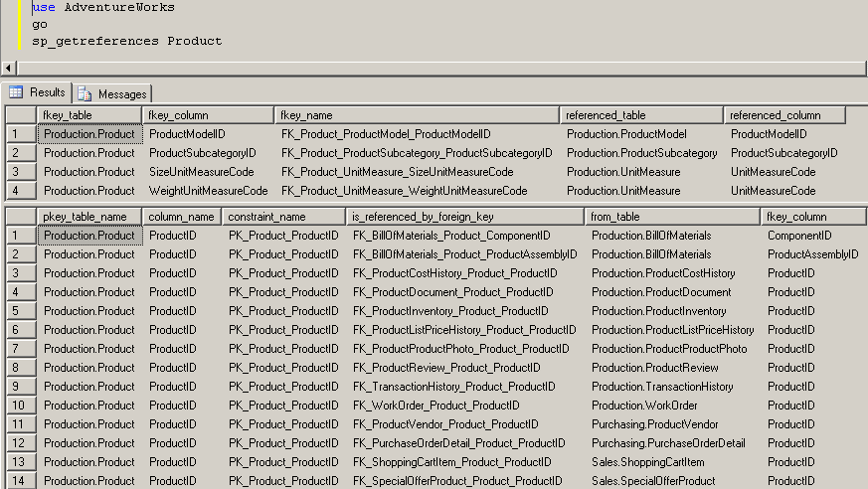Click the ProductAssemblyID fkey_column cell

click(x=812, y=253)
